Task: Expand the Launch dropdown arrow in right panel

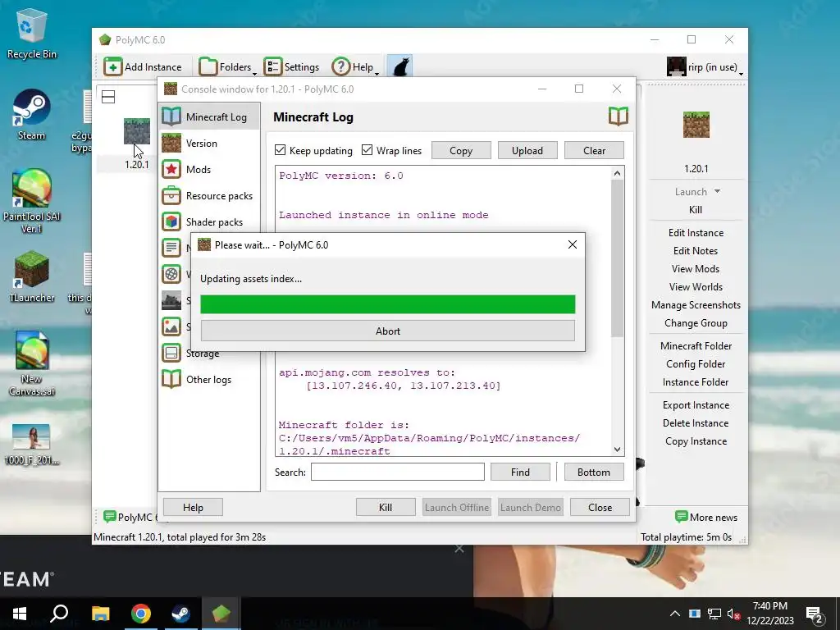Action: coord(717,191)
